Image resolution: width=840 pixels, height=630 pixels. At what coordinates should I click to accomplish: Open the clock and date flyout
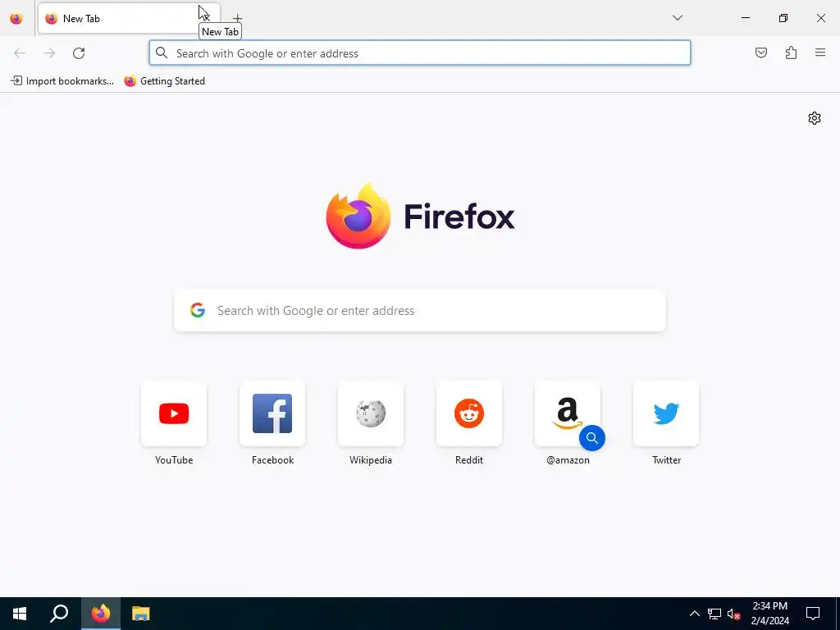(769, 614)
